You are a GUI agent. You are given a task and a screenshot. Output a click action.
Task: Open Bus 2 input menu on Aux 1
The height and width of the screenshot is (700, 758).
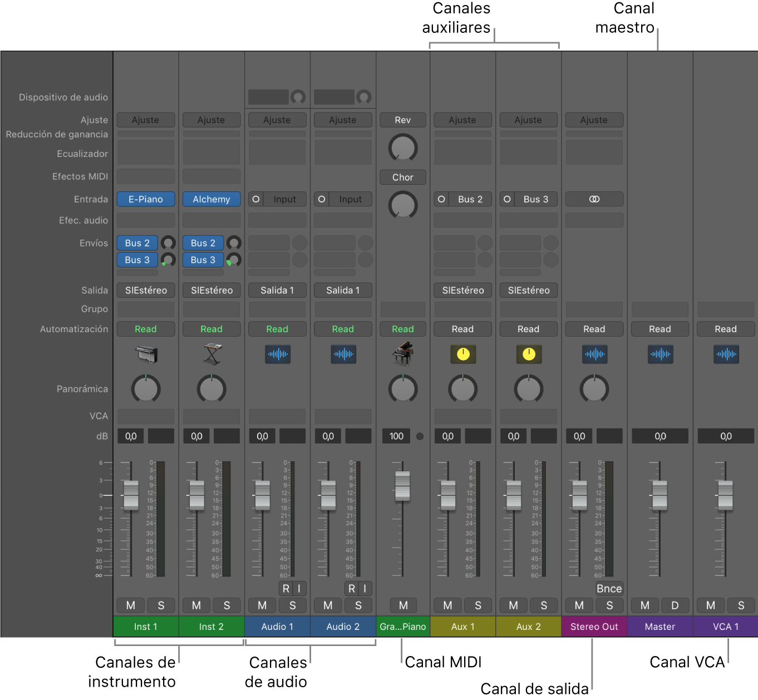[470, 199]
